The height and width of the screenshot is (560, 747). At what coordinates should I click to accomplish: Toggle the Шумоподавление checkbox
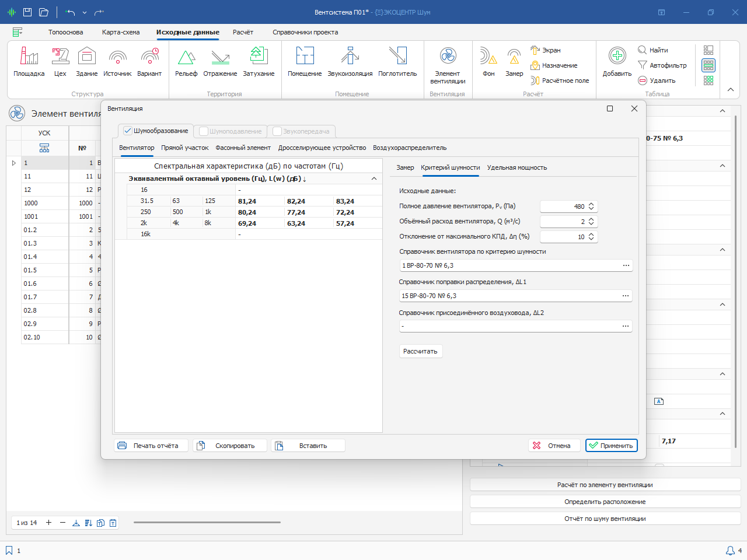click(204, 131)
